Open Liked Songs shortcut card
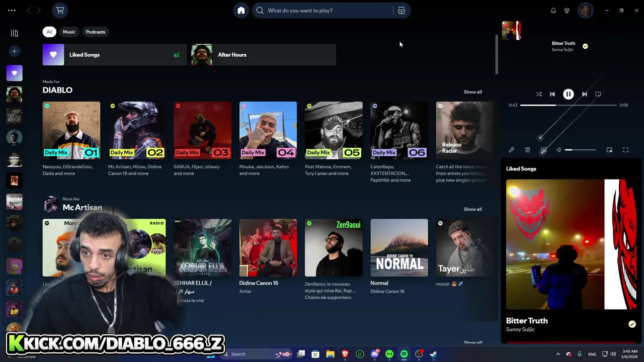The height and width of the screenshot is (362, 644). 115,55
